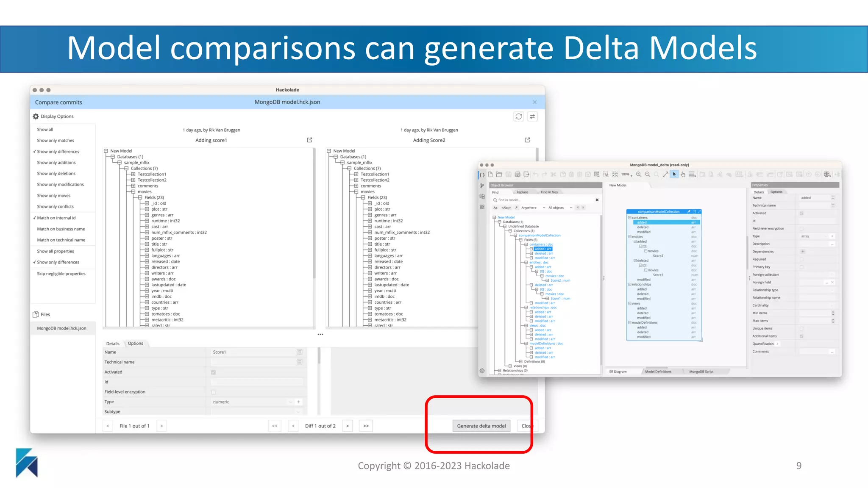
Task: Toggle the Activated checkbox in Compare commits details
Action: [x=213, y=372]
